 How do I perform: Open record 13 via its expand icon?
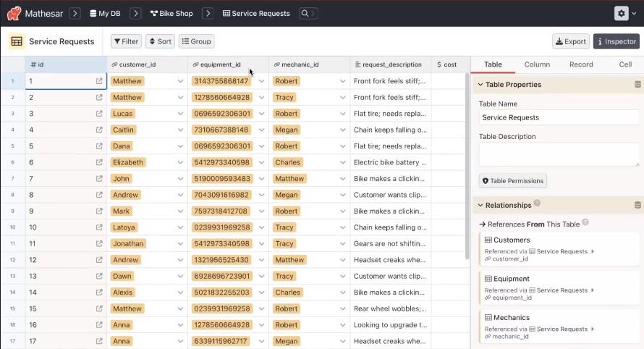[x=99, y=277]
